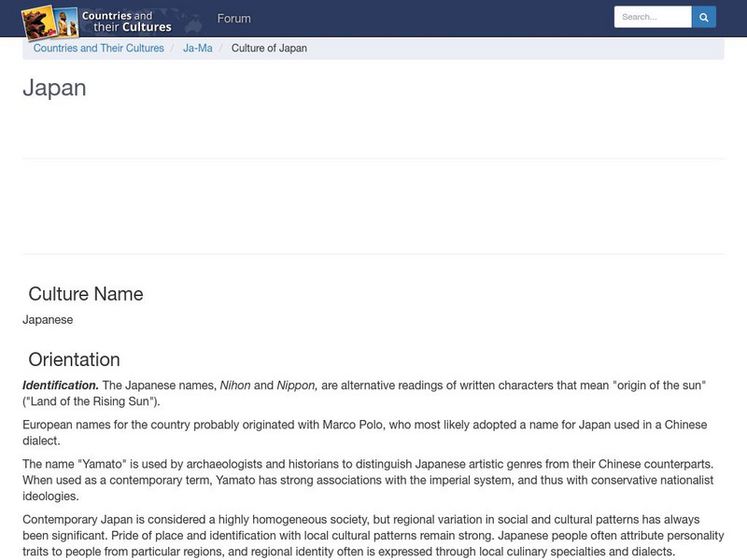
Task: Click the paragraph beginning The name Yamato
Action: tap(368, 480)
